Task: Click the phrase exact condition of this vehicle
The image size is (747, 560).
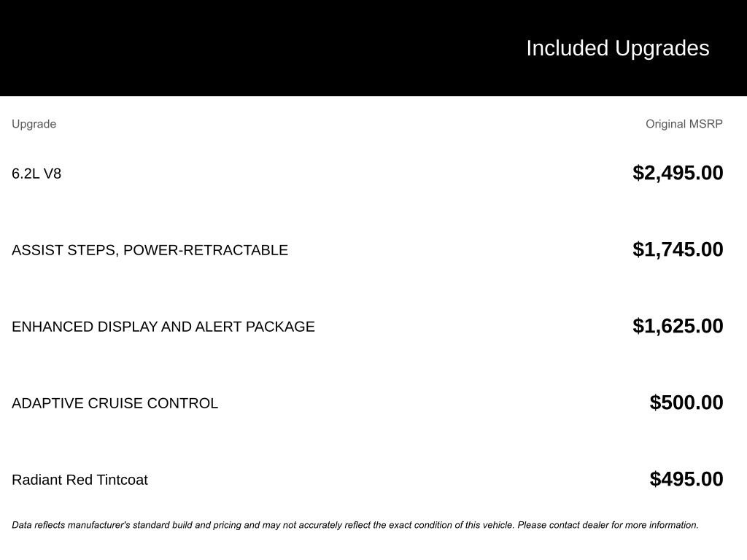Action: point(451,525)
